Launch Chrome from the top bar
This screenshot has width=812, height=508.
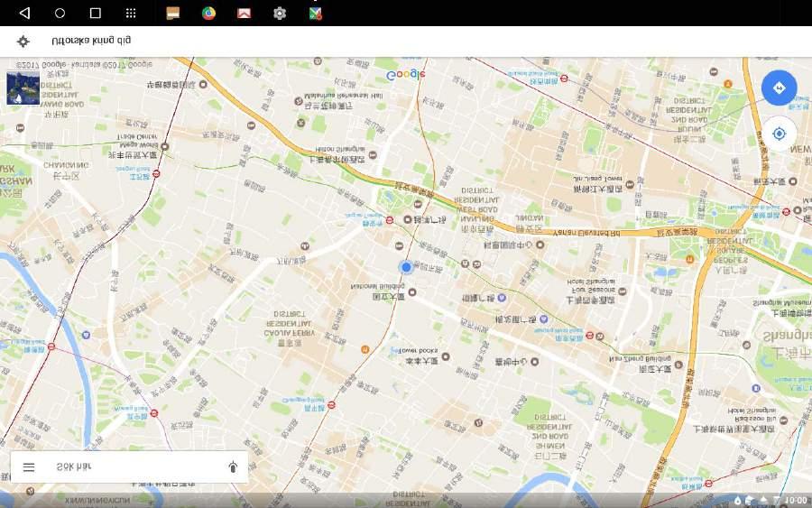[x=208, y=13]
